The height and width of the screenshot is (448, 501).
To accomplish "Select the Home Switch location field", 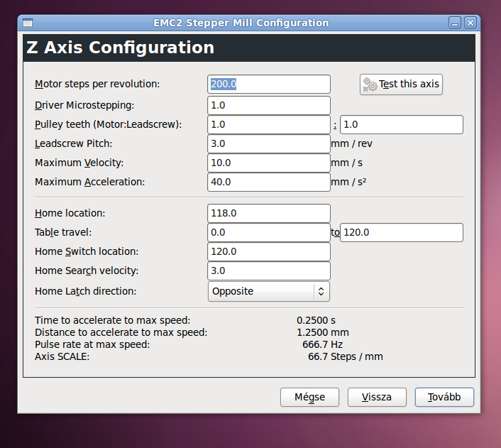I will point(269,251).
